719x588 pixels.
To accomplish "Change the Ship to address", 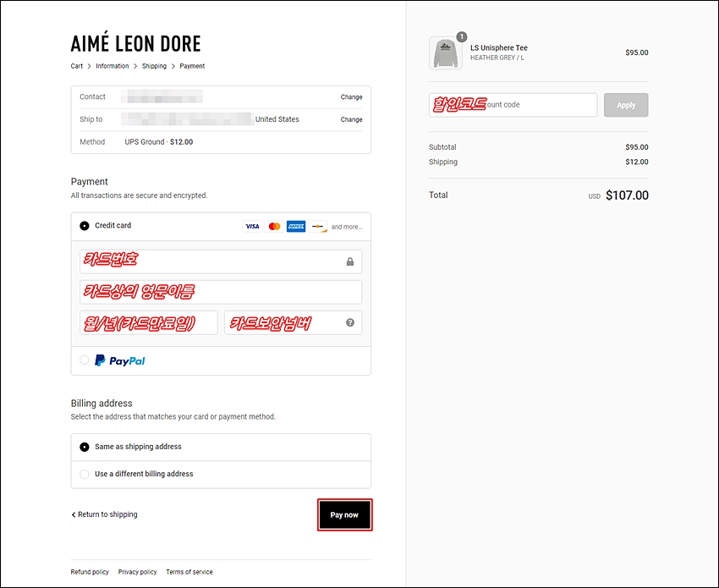I will pyautogui.click(x=351, y=119).
